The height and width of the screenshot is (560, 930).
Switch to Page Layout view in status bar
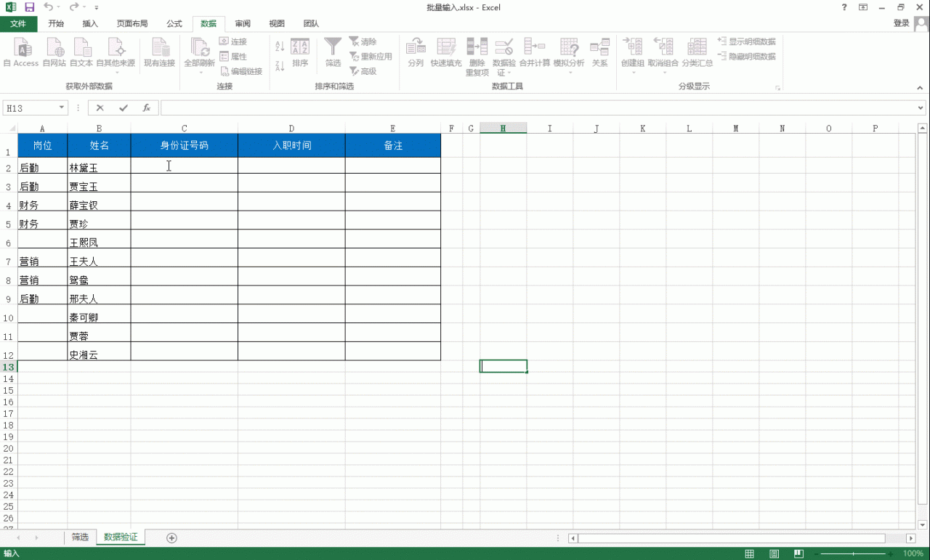coord(775,553)
